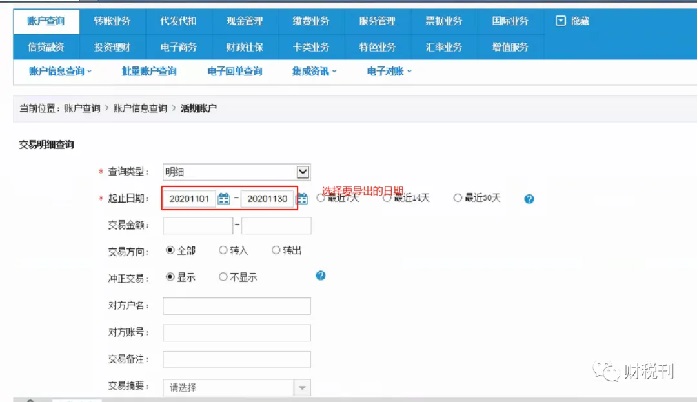The image size is (698, 402).
Task: Focus start date field 20201101
Action: 190,199
